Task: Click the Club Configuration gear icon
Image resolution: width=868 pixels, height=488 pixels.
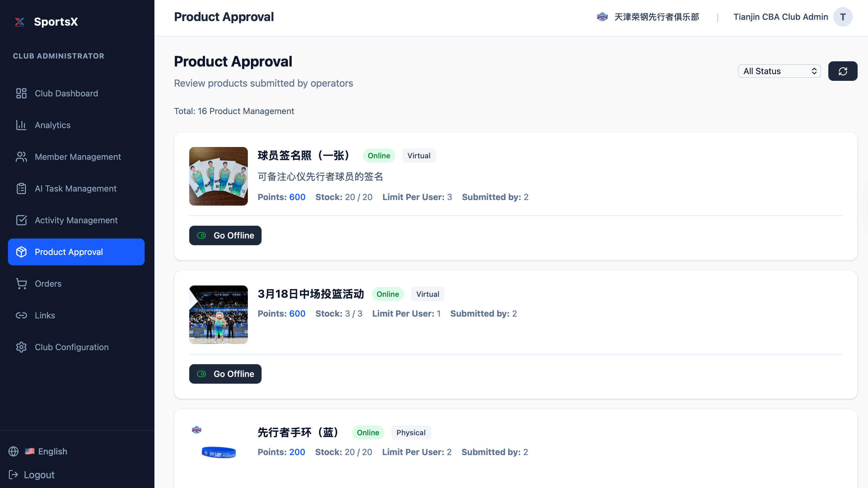Action: coord(21,347)
